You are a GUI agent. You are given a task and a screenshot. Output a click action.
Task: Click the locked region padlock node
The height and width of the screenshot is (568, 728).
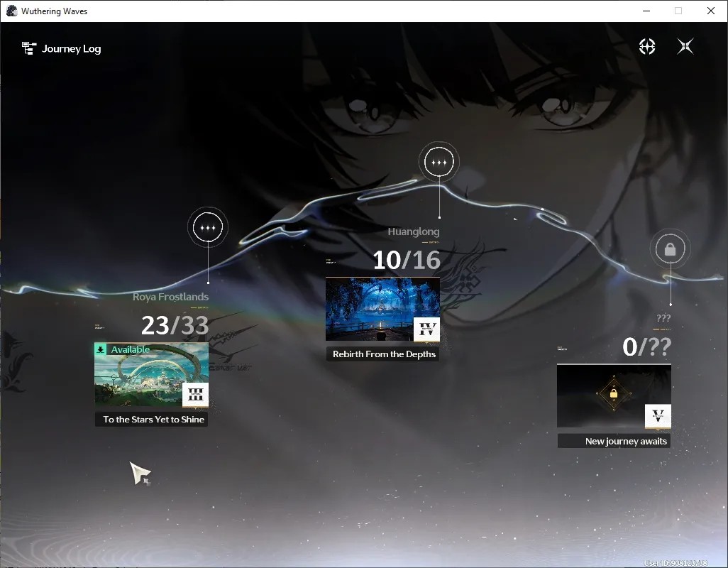coord(670,249)
